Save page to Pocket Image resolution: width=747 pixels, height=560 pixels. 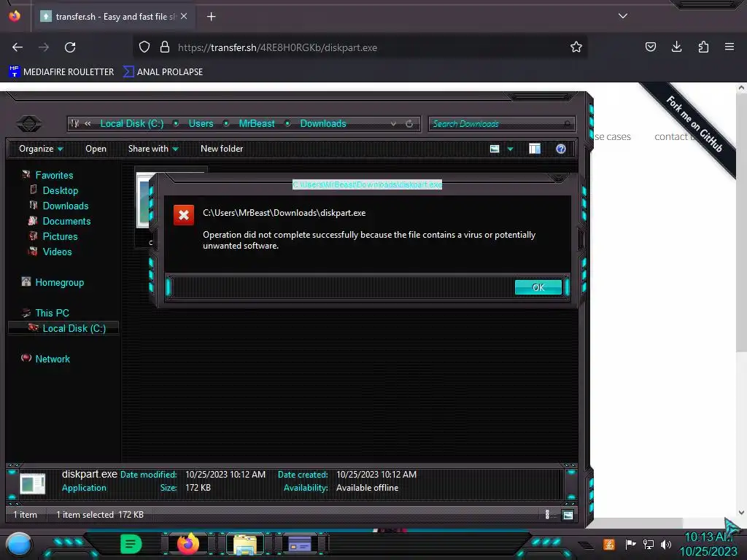pyautogui.click(x=650, y=47)
